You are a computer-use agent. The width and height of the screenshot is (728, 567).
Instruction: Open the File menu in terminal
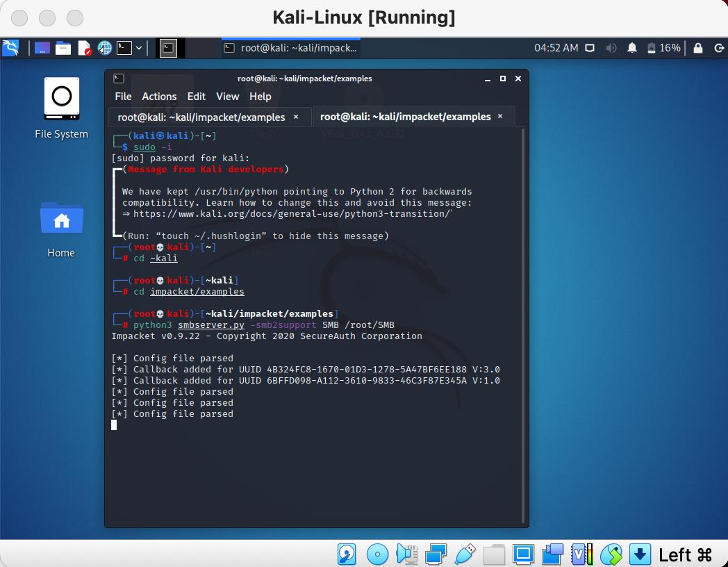pos(123,96)
